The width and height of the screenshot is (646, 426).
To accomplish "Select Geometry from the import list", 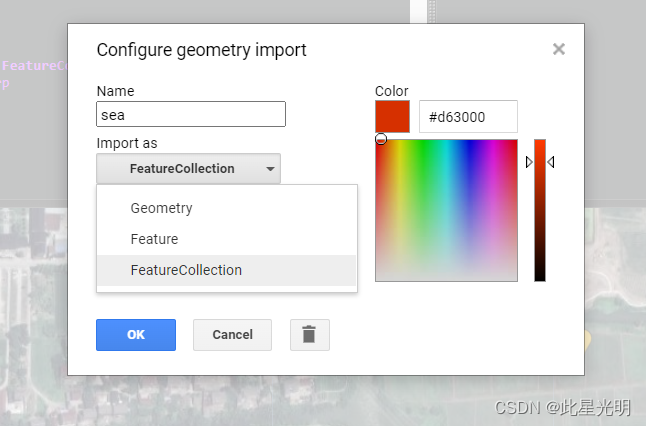I will coord(161,208).
